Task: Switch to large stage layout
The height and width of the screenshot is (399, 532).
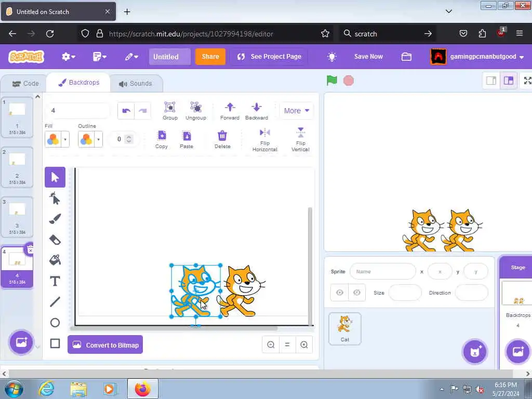Action: (x=509, y=81)
